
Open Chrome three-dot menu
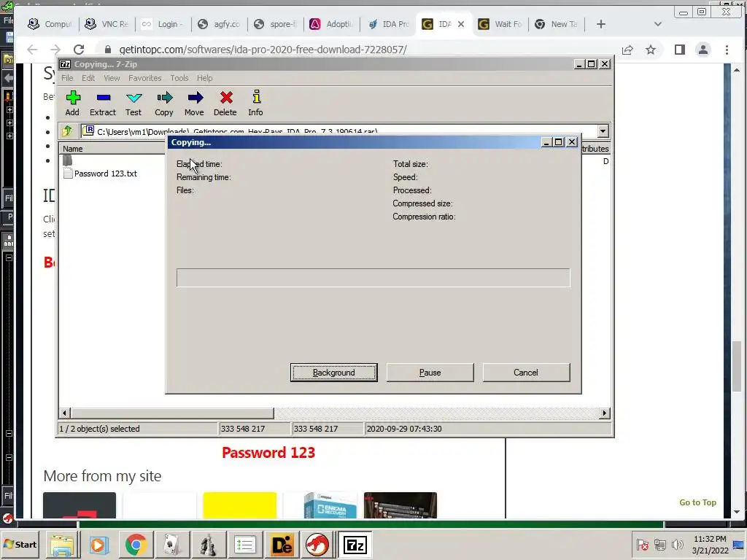[727, 50]
